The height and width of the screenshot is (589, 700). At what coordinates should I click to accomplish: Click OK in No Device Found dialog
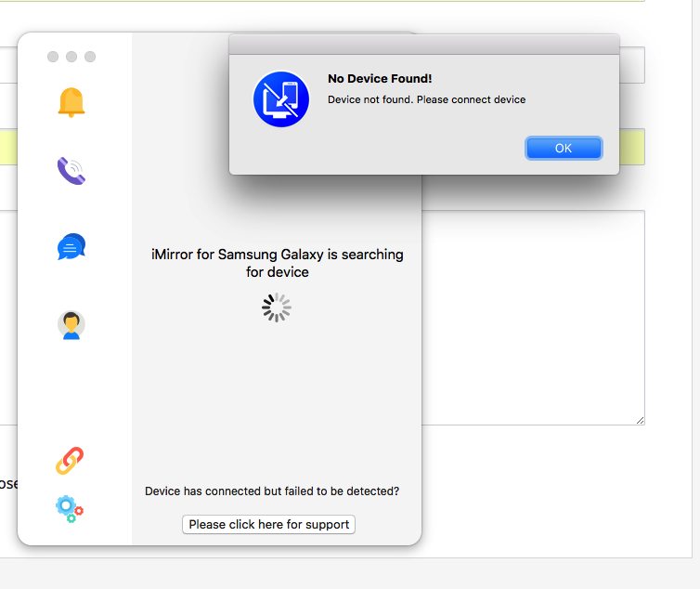point(564,149)
